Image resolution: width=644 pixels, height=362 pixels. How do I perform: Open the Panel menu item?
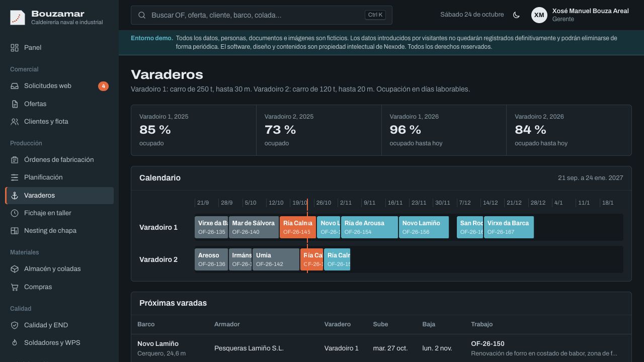coord(59,48)
